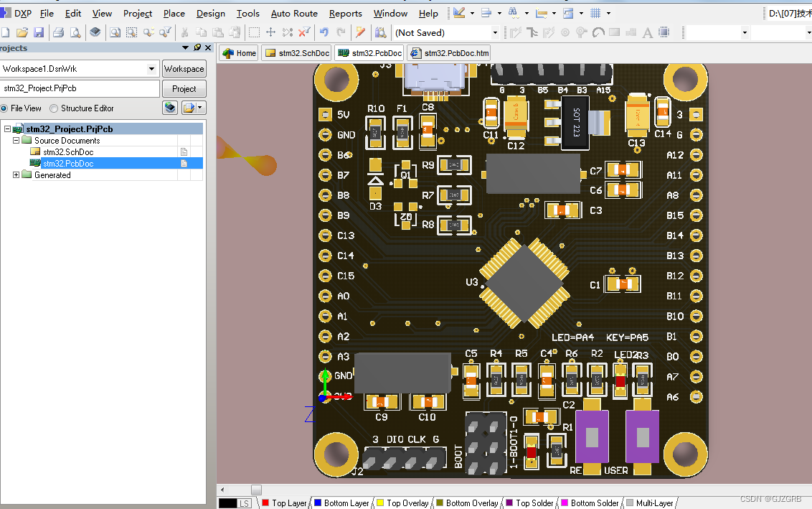Expand the Generated folder in the project tree
Screen dimensions: 812x509
click(16, 174)
